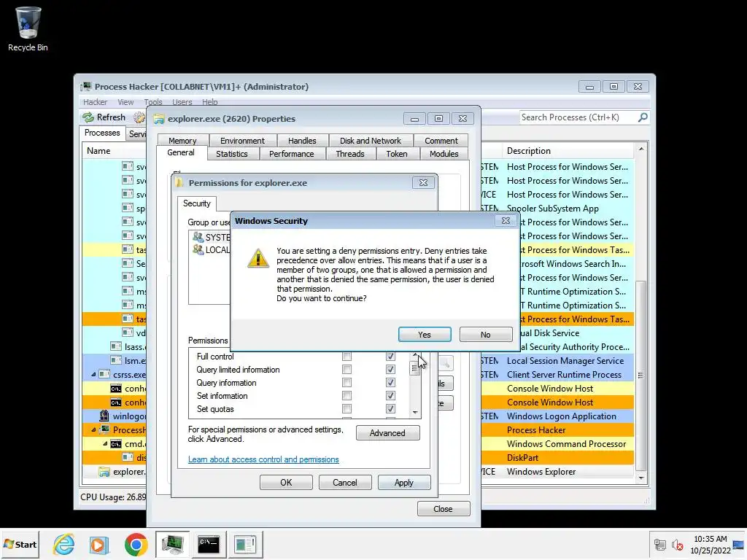This screenshot has width=747, height=560.
Task: Open the Modules tab
Action: click(x=444, y=154)
